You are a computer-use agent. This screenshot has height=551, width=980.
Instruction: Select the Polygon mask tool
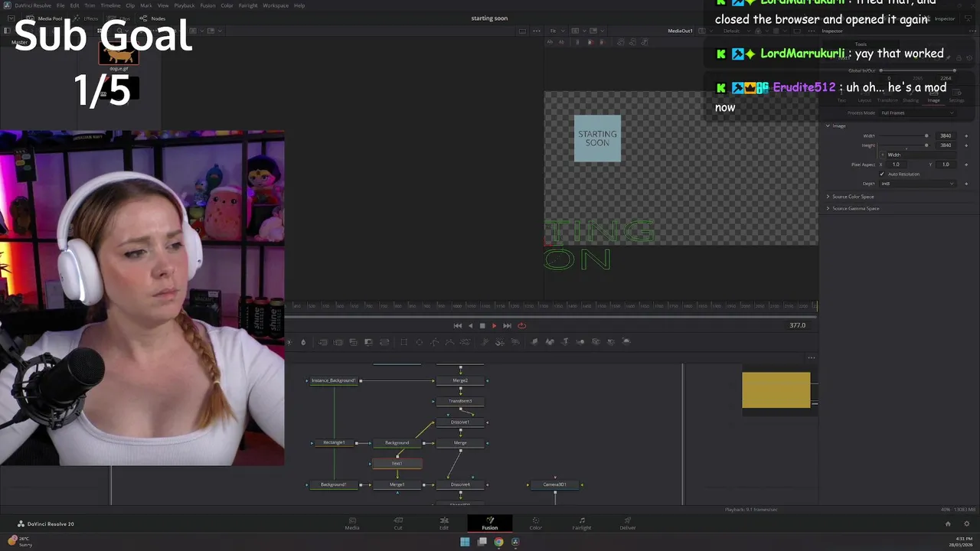[x=434, y=341]
